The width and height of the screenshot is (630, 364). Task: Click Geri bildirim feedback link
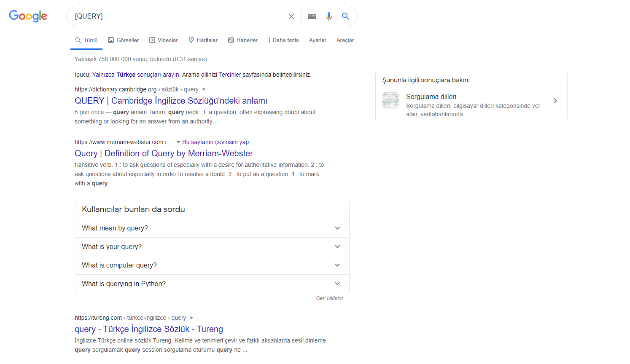329,298
